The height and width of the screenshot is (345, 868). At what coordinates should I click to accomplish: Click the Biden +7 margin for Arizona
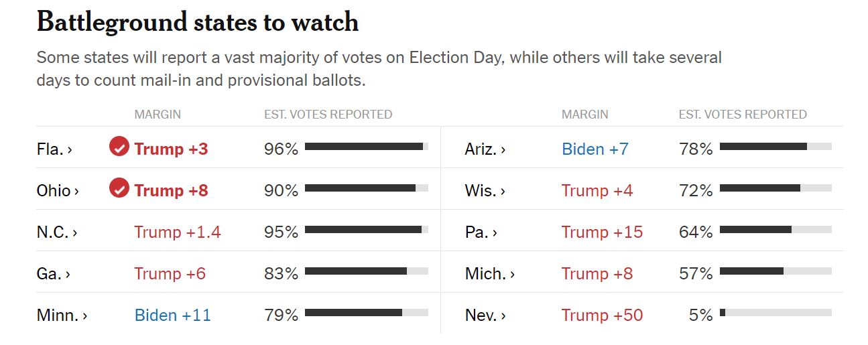[x=595, y=149]
